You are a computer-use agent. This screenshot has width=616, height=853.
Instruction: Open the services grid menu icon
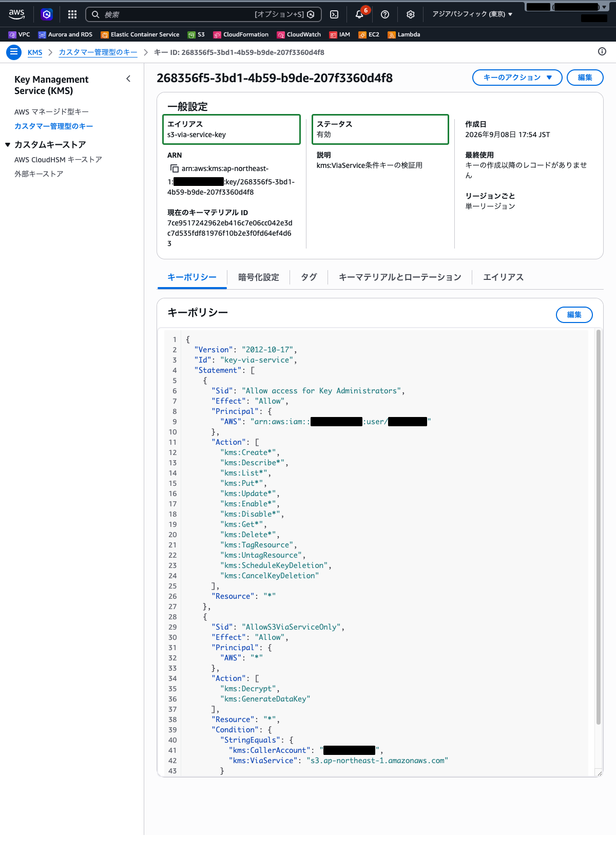click(72, 14)
